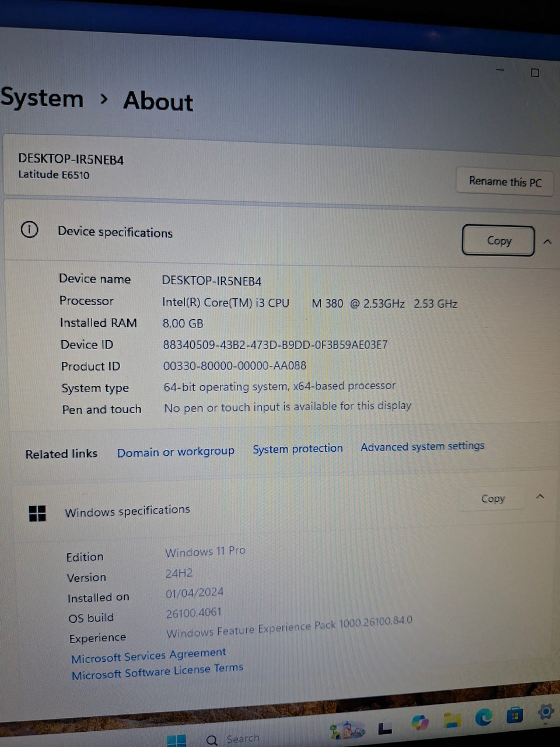Open the search highlights illustration icon in taskbar
Screen dimensions: 560x747
(x=347, y=730)
